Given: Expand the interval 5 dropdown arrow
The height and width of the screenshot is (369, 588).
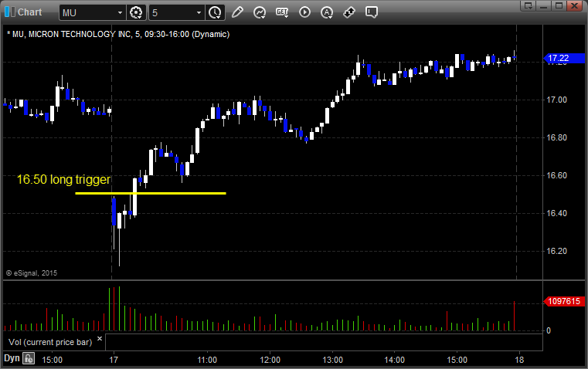Looking at the screenshot, I should [199, 12].
